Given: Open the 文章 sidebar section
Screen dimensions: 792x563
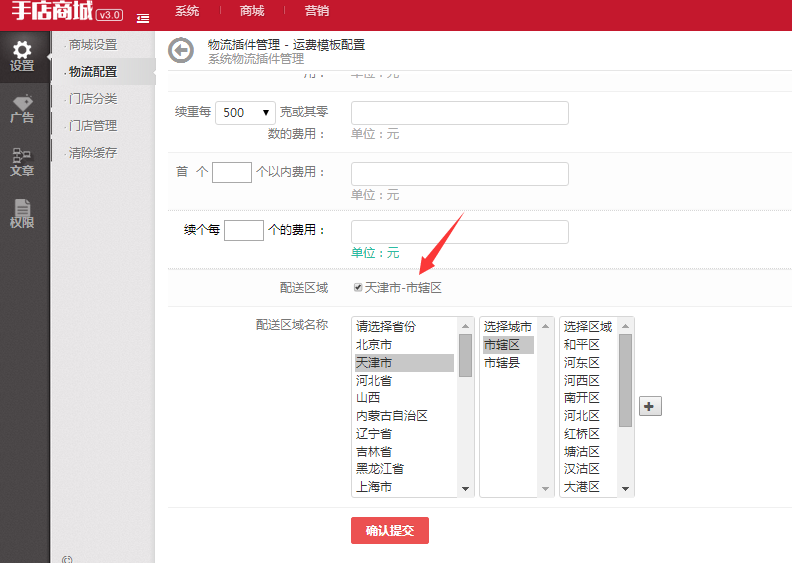Looking at the screenshot, I should coord(22,162).
